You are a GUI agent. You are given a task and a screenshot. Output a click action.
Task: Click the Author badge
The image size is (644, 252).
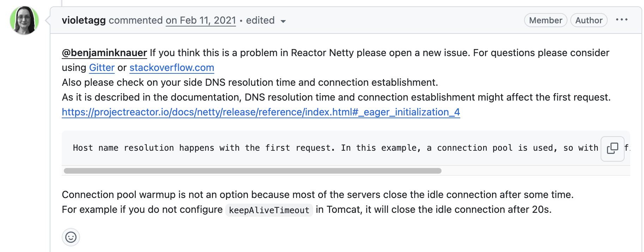[589, 20]
